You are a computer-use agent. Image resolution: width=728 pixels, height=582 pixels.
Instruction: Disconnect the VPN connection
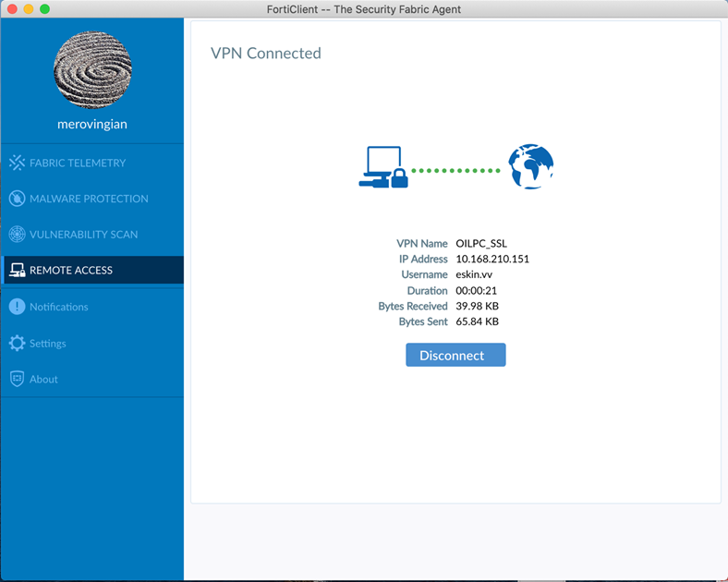[x=455, y=355]
